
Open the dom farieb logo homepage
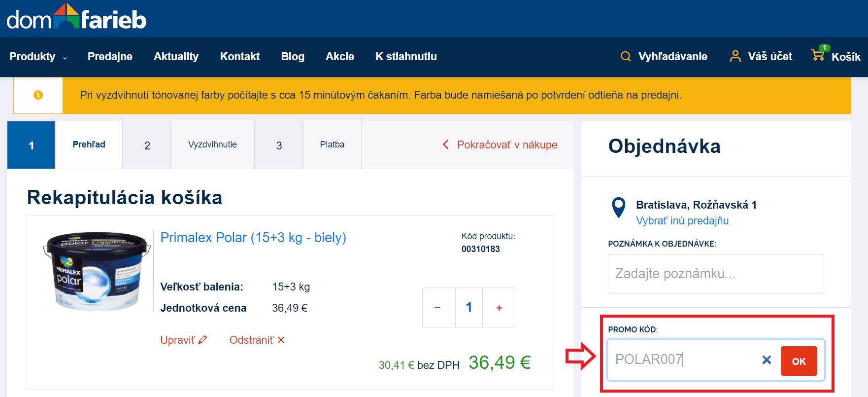tap(76, 17)
